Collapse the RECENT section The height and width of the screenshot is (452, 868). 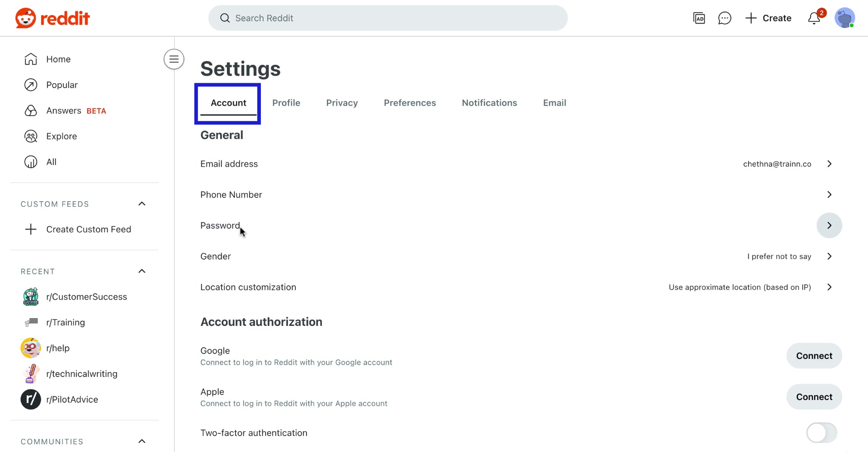pos(142,271)
